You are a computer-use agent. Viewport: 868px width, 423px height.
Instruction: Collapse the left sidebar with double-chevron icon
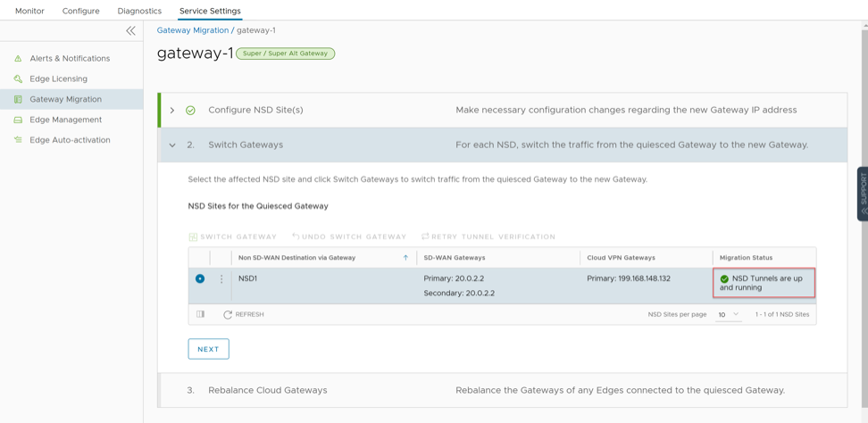[130, 31]
